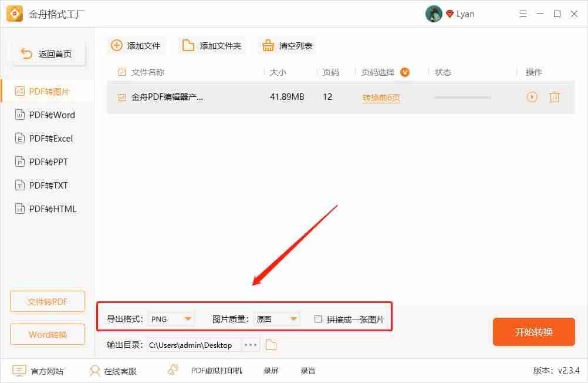Click the three-dots browse button

tap(250, 345)
